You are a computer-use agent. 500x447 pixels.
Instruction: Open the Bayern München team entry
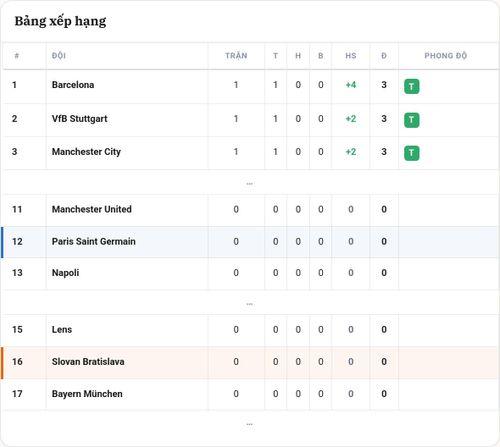coord(87,394)
